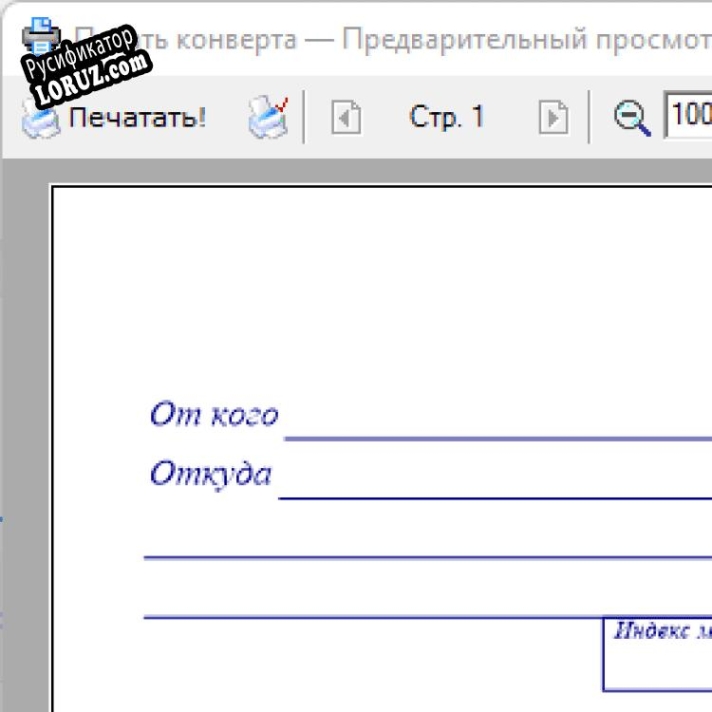This screenshot has width=712, height=712.
Task: Go to next page arrow icon
Action: (553, 118)
